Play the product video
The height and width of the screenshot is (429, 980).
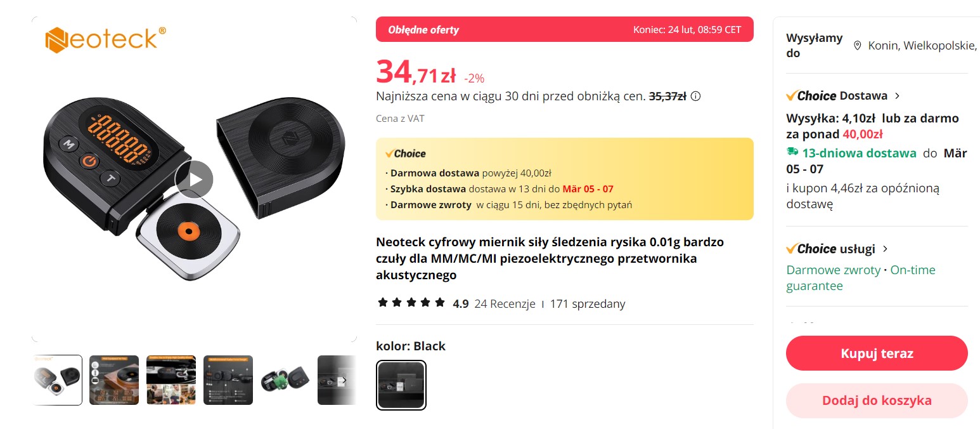(x=194, y=180)
